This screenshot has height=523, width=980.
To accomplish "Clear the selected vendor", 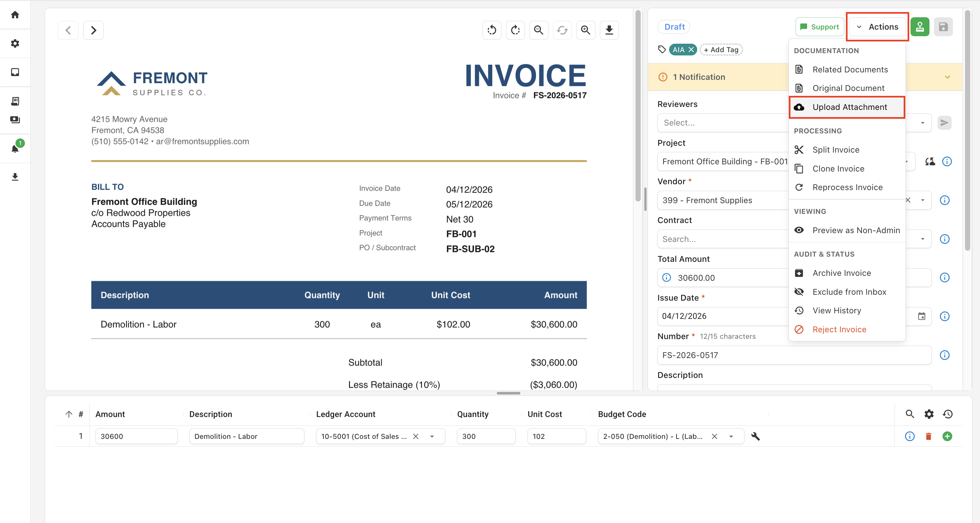I will pyautogui.click(x=908, y=200).
